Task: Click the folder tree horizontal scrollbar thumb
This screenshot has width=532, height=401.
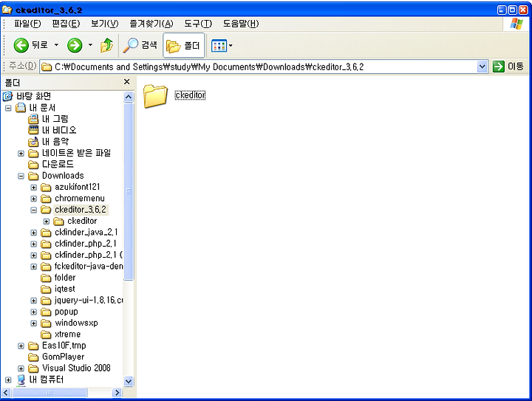Action: [x=50, y=393]
